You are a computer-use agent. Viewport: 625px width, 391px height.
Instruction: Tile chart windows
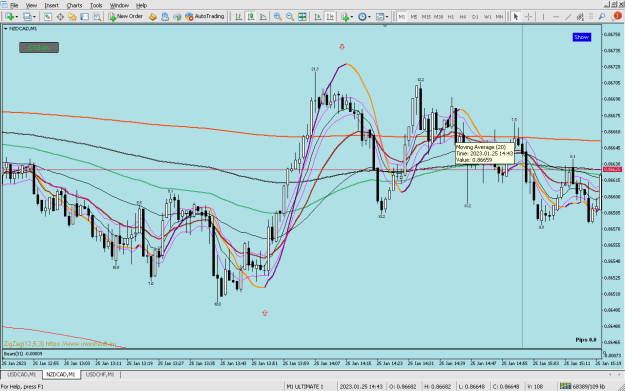302,17
